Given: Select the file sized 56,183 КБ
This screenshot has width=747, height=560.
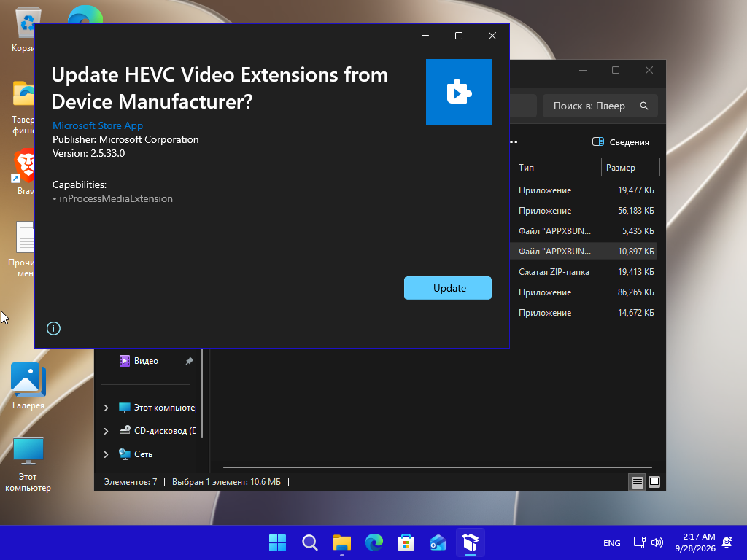Looking at the screenshot, I should pos(584,211).
